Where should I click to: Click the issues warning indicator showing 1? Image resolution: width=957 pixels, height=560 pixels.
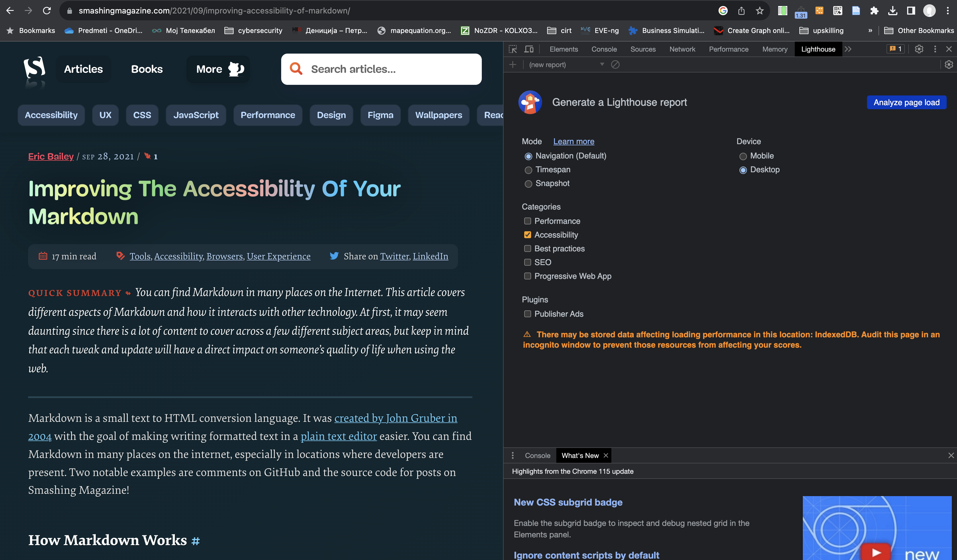(x=895, y=49)
